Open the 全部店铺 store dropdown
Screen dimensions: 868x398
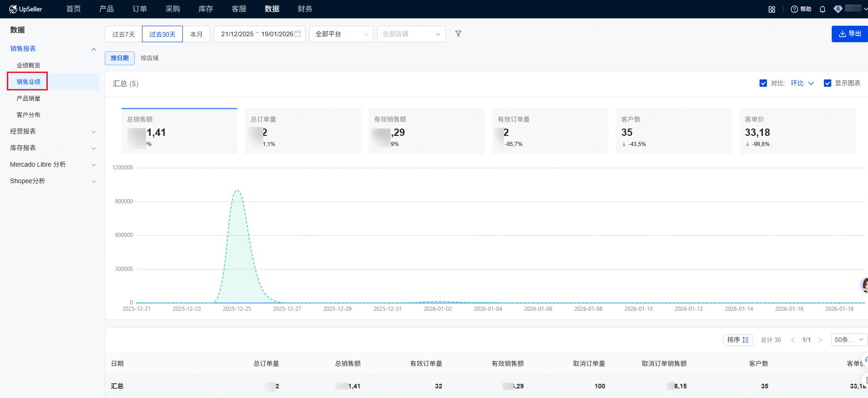click(x=412, y=34)
